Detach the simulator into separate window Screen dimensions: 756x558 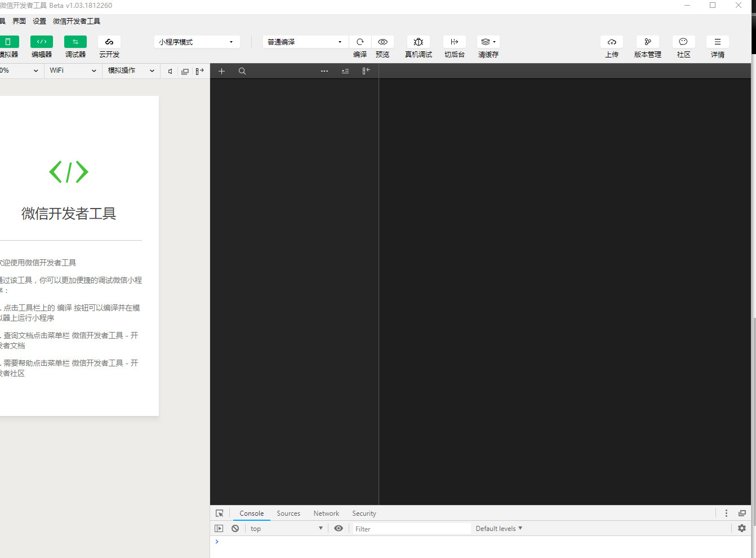click(x=185, y=71)
